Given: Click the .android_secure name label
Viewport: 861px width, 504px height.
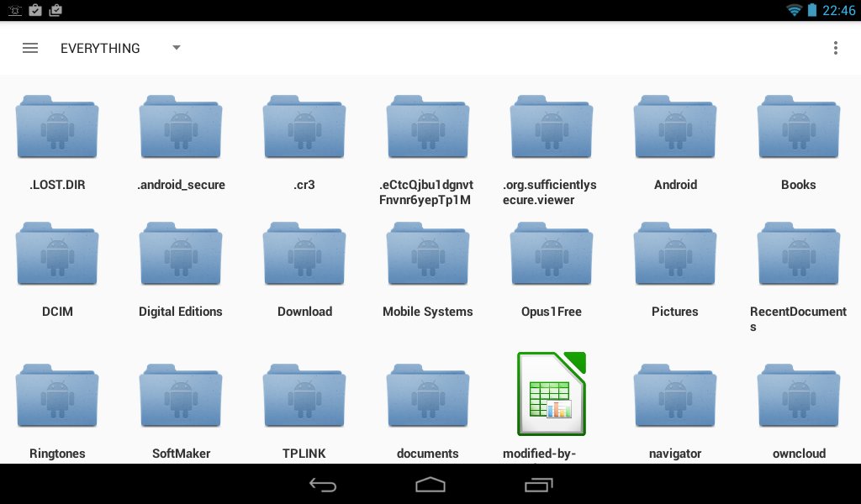Looking at the screenshot, I should (181, 185).
